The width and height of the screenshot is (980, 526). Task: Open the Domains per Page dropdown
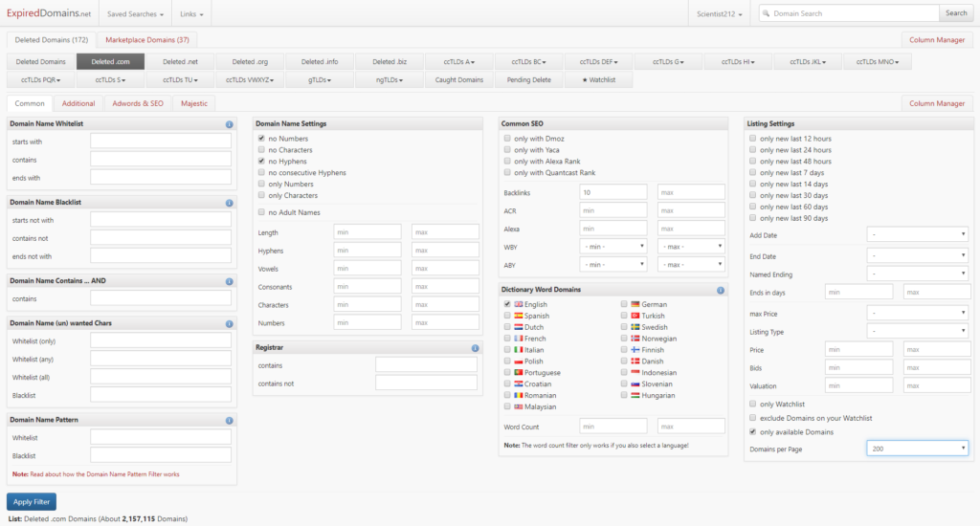click(x=918, y=448)
